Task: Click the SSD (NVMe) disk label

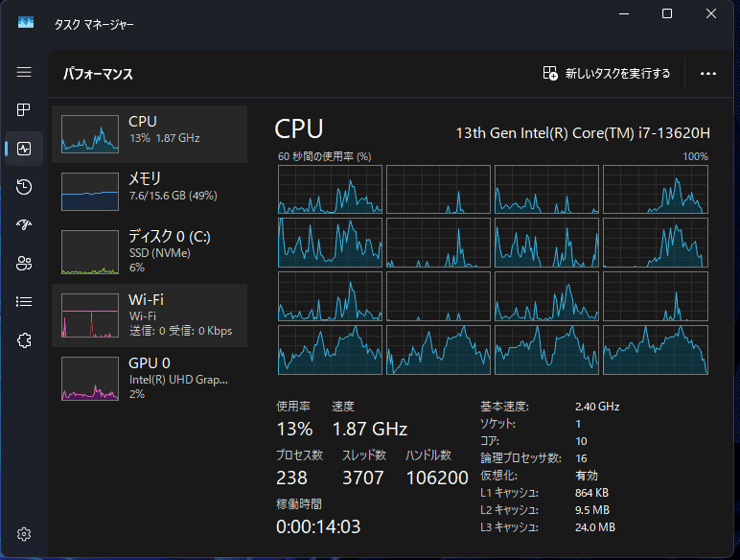Action: [159, 253]
